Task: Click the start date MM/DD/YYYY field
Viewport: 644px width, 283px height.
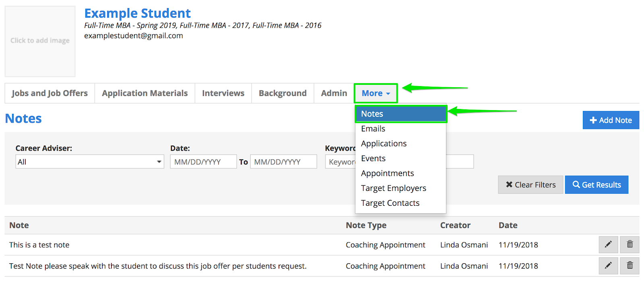Action: 203,162
